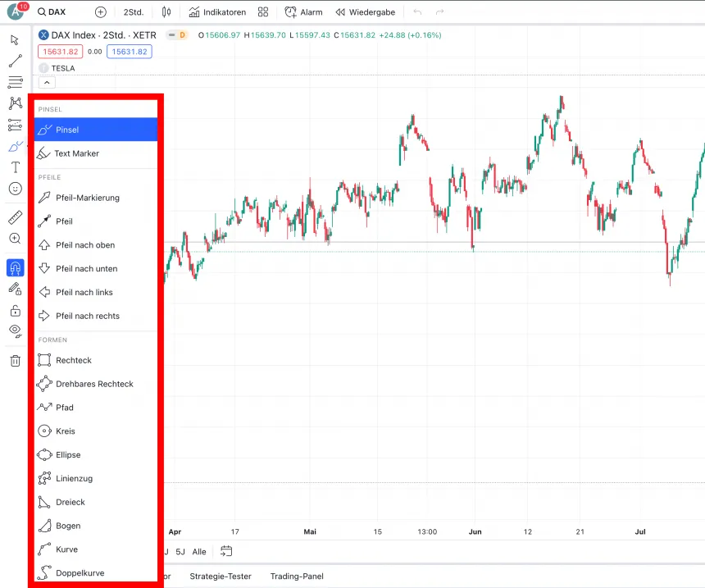The image size is (705, 588).
Task: Select the Emoji drawing tool
Action: 15,188
